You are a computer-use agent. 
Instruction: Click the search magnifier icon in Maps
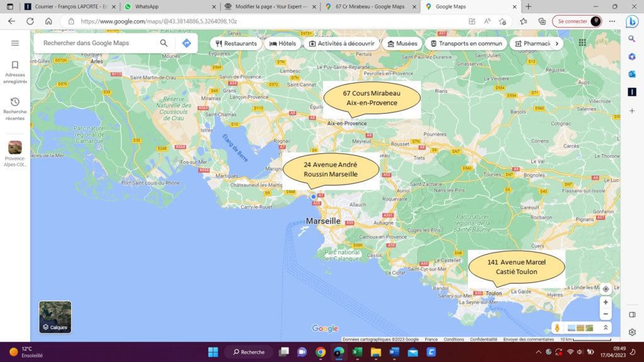164,43
